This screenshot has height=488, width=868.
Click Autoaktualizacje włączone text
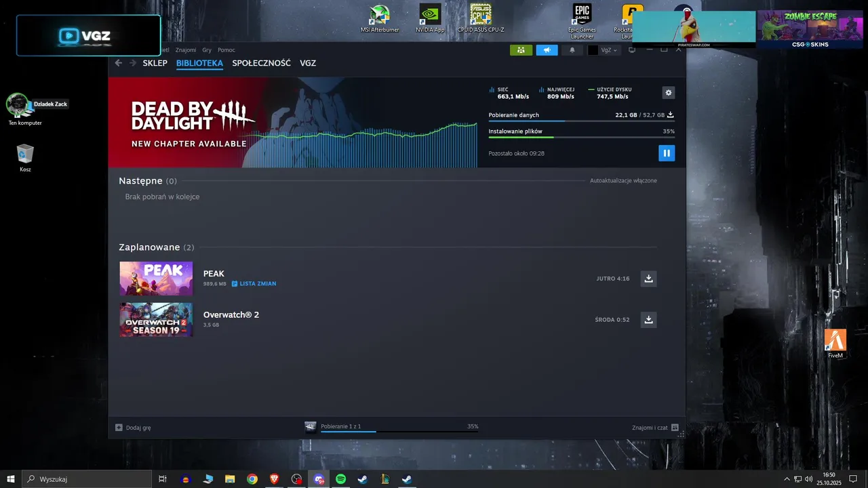[623, 180]
